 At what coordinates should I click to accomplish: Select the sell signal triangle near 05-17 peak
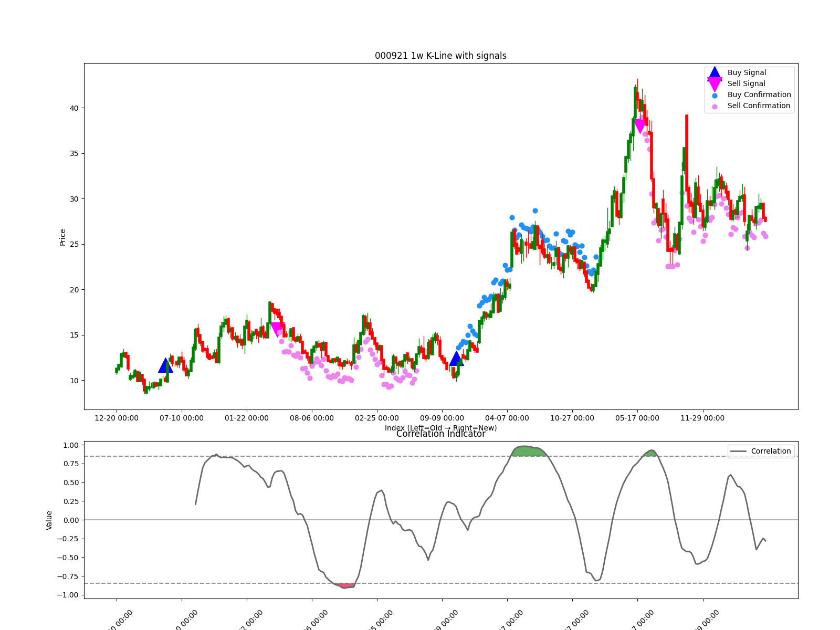639,126
